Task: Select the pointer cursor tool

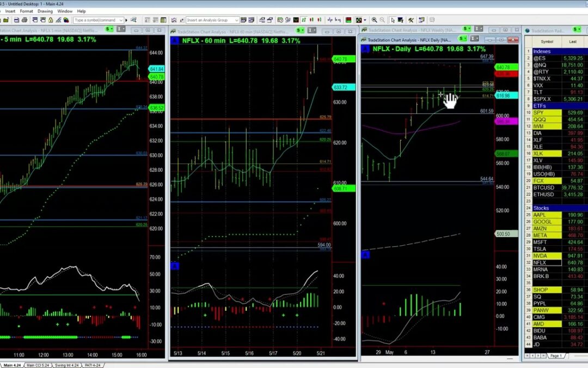Action: point(392,20)
